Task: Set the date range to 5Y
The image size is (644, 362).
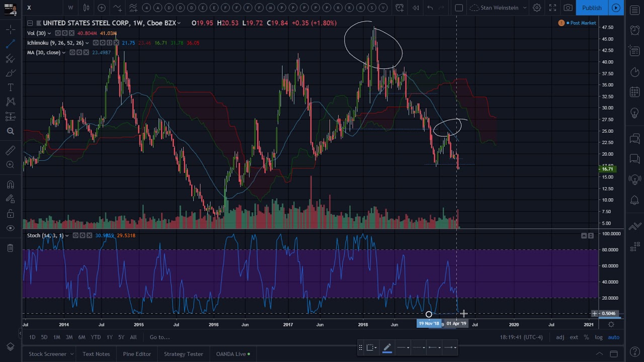Action: 121,337
